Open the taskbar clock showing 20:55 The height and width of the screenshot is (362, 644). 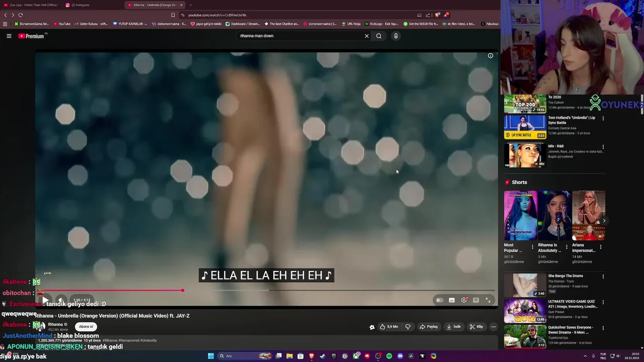tap(631, 356)
